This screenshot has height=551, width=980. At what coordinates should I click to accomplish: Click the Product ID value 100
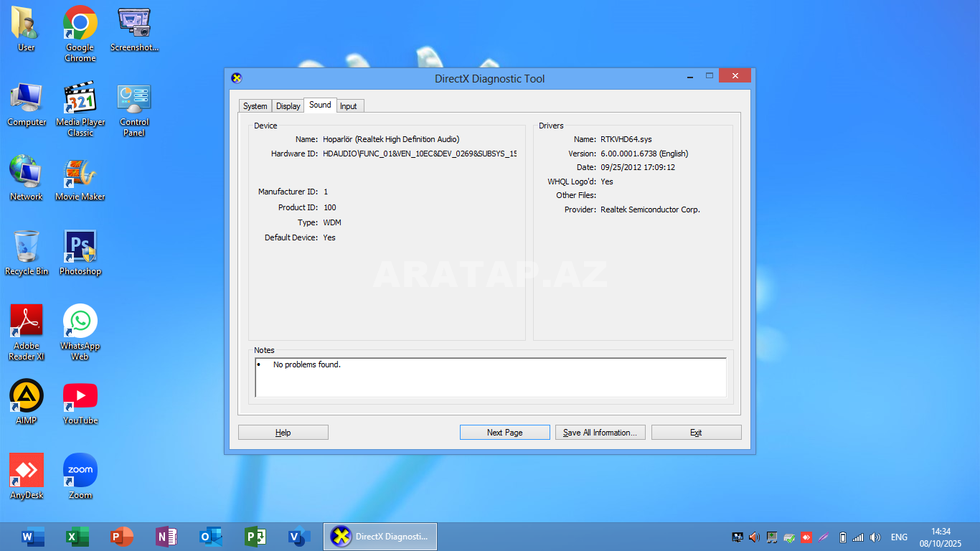[329, 207]
